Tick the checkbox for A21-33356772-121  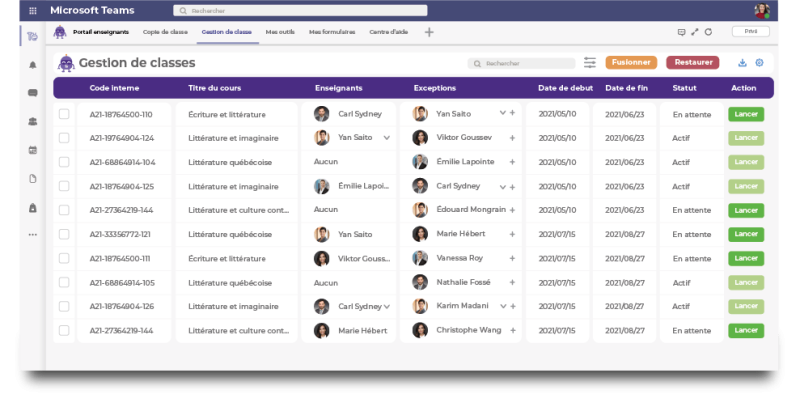(x=64, y=234)
